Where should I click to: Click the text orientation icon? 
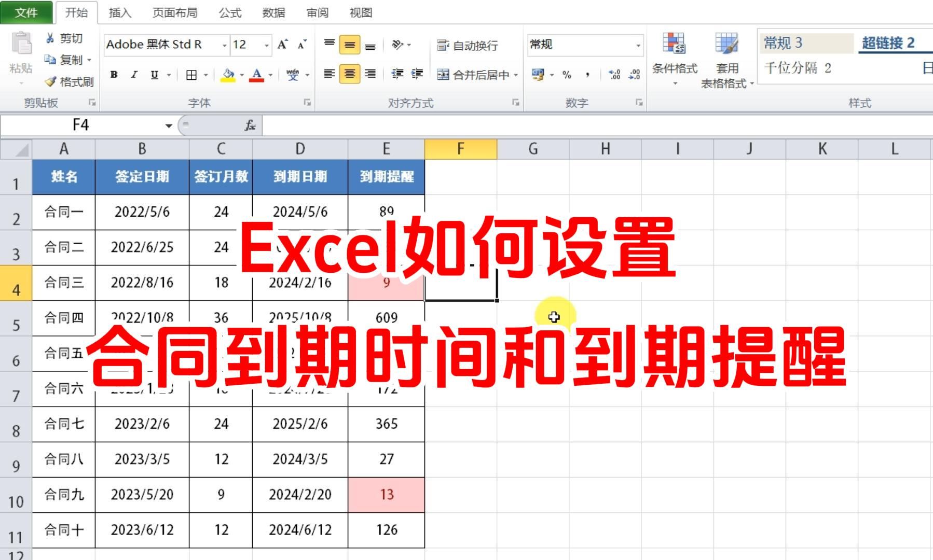[397, 45]
